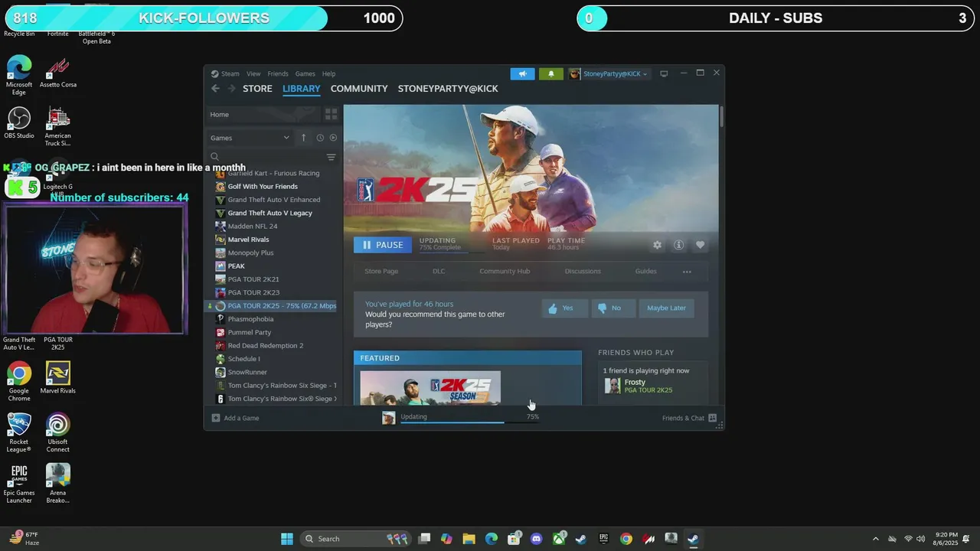Viewport: 980px width, 551px height.
Task: Select Grand Theft Auto V Enhanced
Action: pos(273,200)
